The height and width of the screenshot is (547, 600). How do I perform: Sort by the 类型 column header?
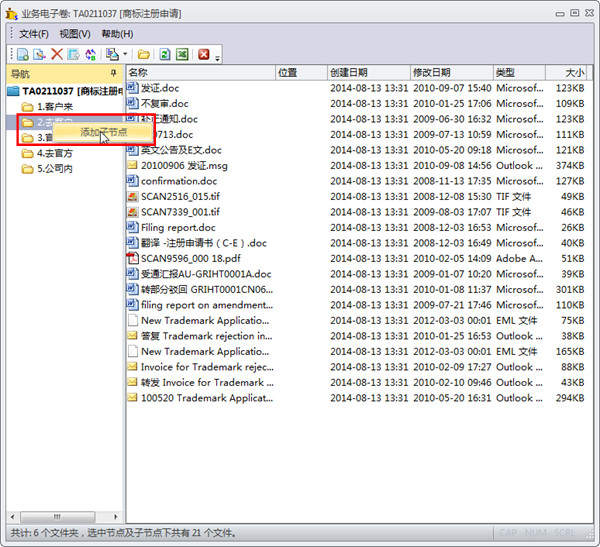point(519,72)
